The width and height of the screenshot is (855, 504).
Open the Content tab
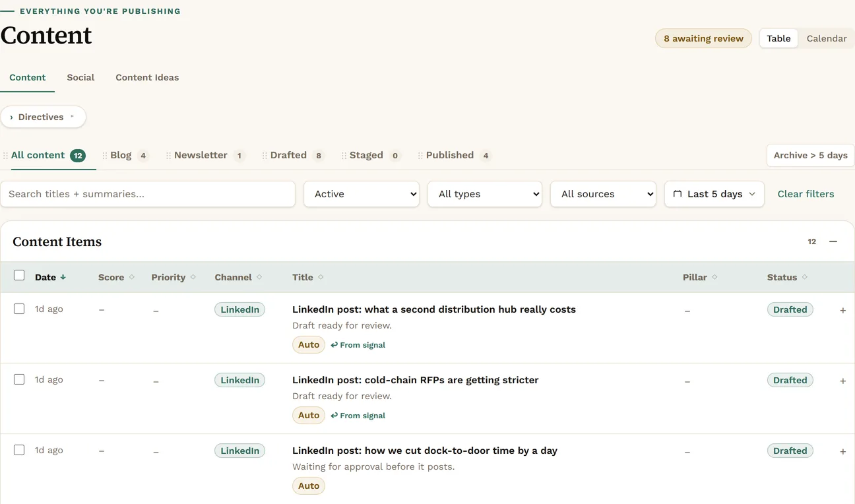pyautogui.click(x=27, y=77)
